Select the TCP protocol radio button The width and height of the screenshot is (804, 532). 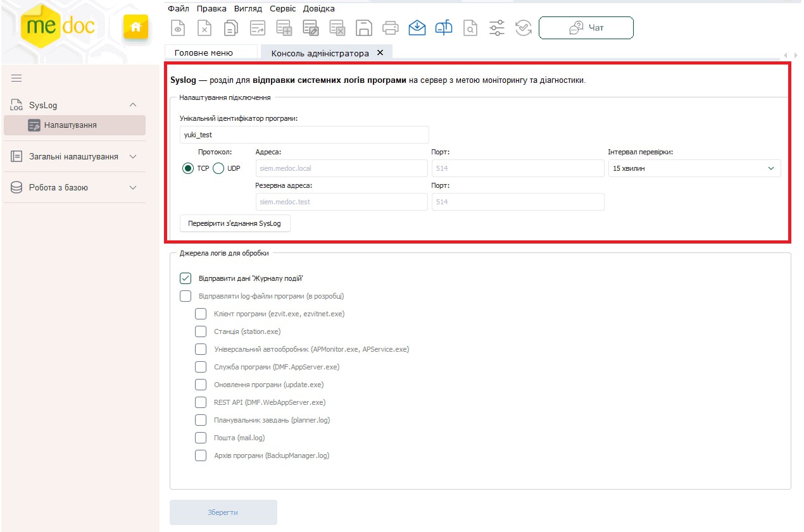pyautogui.click(x=188, y=168)
